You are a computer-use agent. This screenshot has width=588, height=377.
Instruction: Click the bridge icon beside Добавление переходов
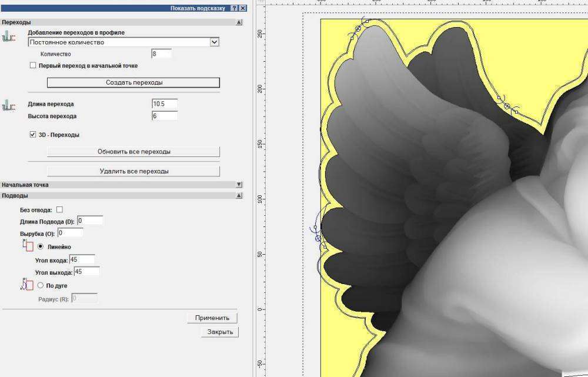[x=9, y=37]
